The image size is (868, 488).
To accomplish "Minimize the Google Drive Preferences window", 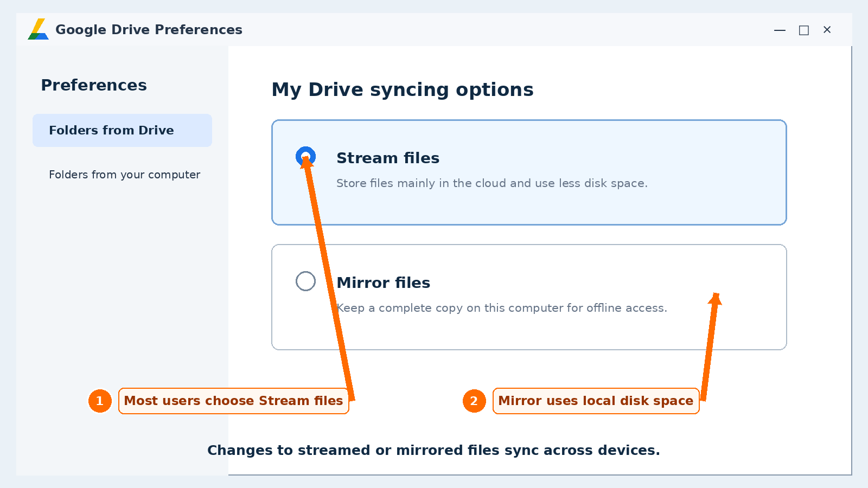I will point(780,30).
